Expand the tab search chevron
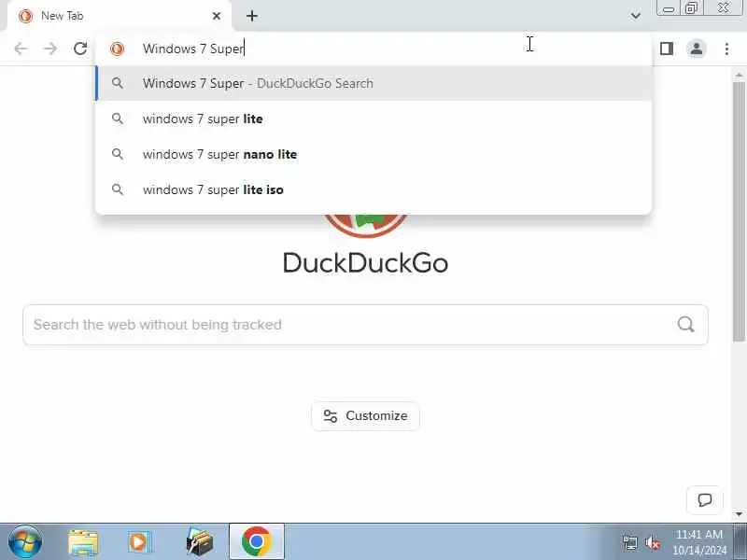 tap(635, 16)
